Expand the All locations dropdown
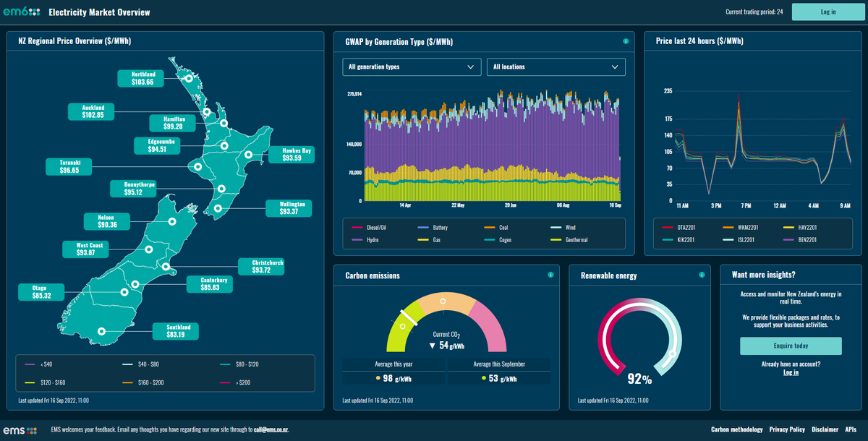This screenshot has height=441, width=868. click(556, 67)
